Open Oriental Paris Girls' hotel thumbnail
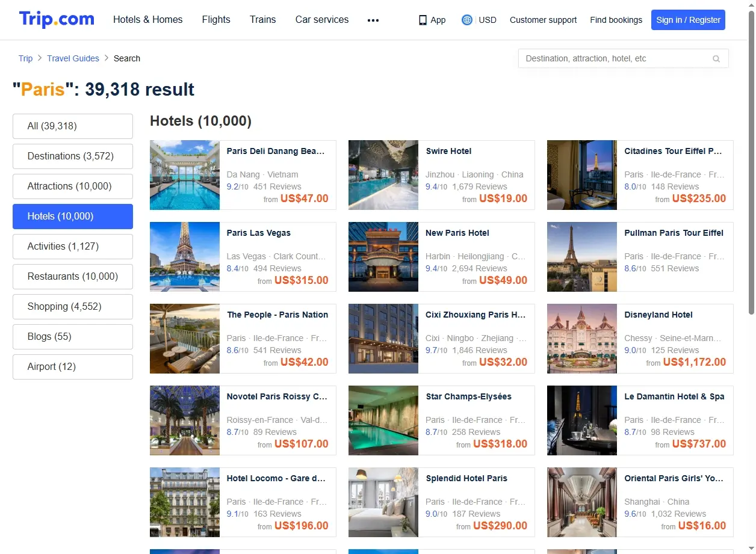The height and width of the screenshot is (554, 756). pyautogui.click(x=582, y=502)
